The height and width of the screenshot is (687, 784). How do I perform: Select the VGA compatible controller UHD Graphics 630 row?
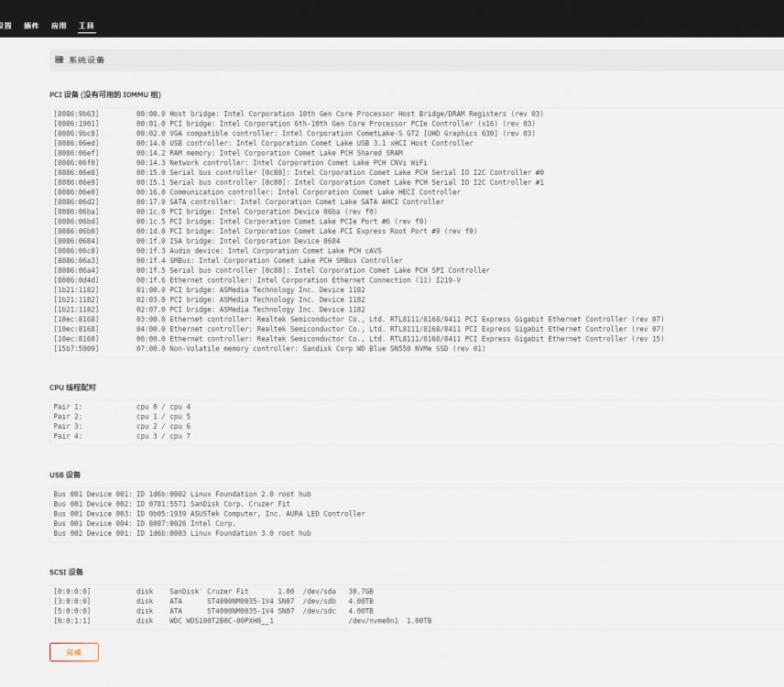click(294, 134)
